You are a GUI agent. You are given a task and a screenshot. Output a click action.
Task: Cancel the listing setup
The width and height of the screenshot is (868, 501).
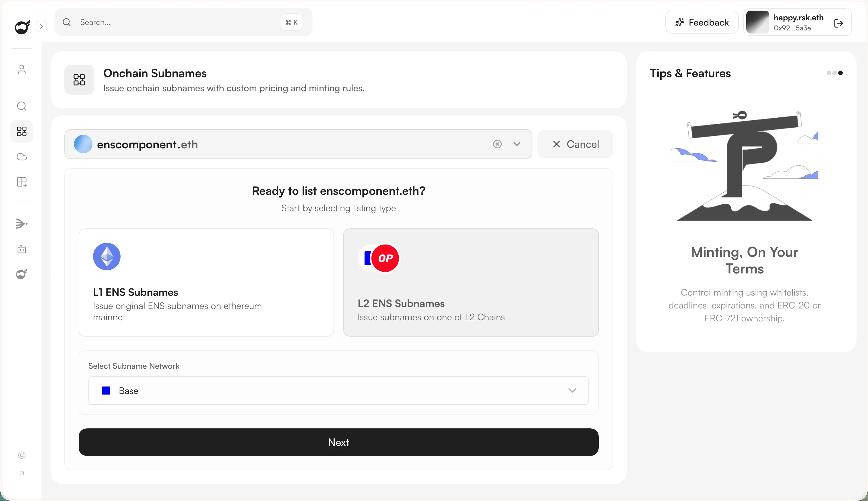coord(575,144)
